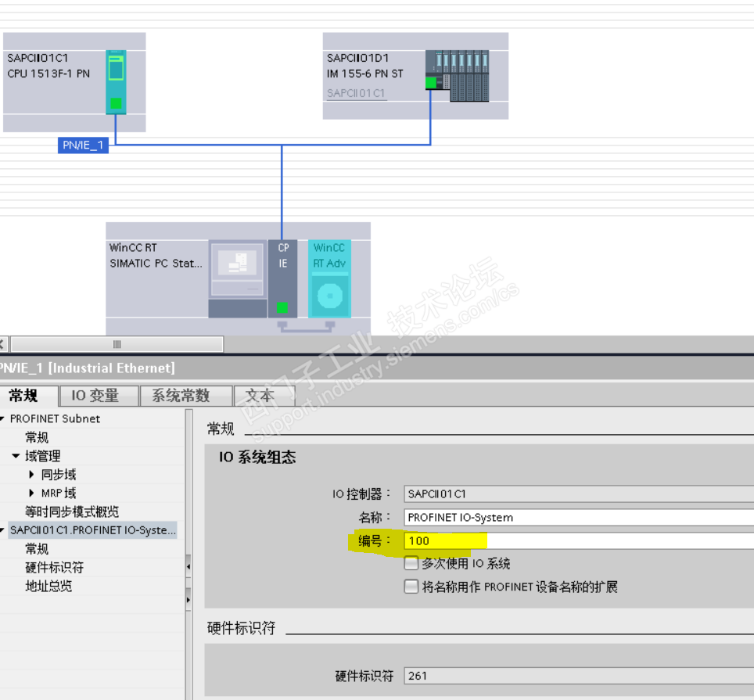Collapse the SAPCII01C1.PROFINET IO-System node
This screenshot has height=700, width=754.
point(2,530)
